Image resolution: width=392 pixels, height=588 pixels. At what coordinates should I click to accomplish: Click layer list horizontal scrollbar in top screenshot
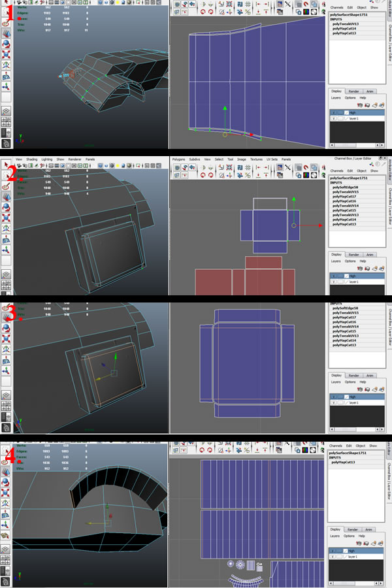(x=357, y=145)
